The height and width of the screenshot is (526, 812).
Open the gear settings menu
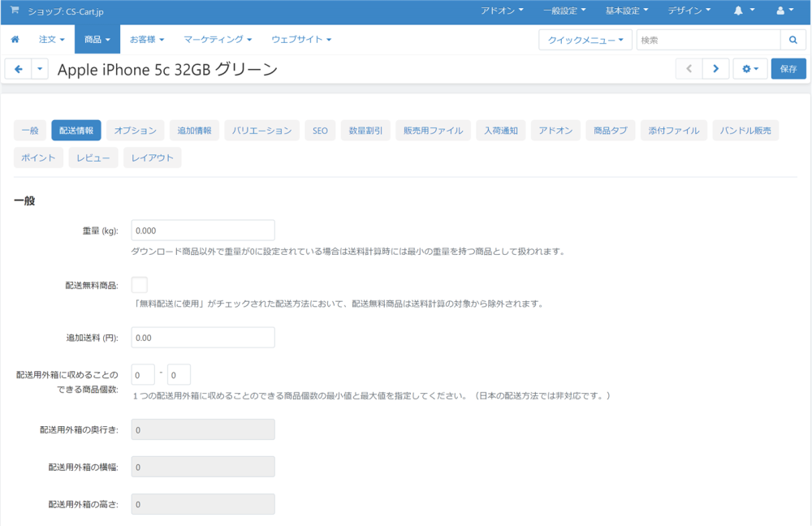tap(749, 68)
